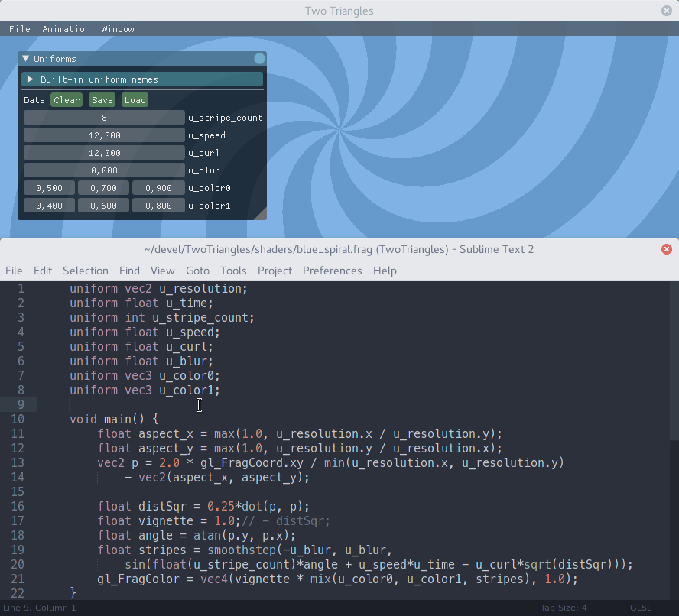Viewport: 679px width, 616px height.
Task: Click u_color1 red component 0,400
Action: [50, 206]
